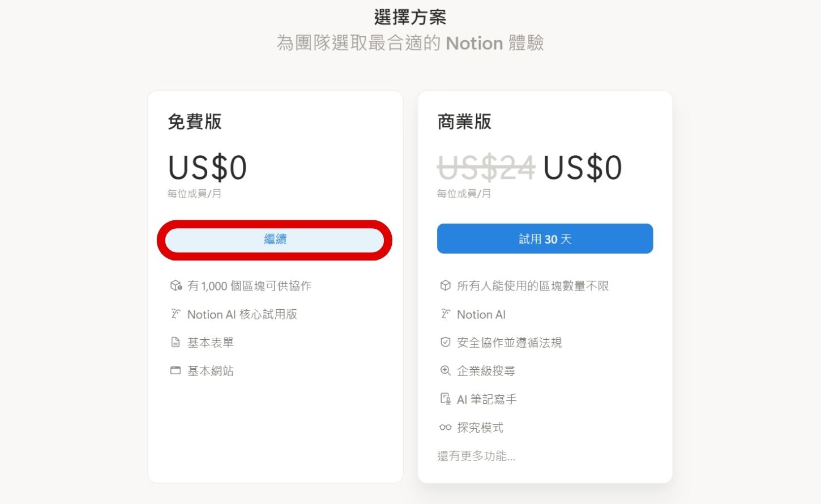Click the crossed-out US$24 price

[486, 166]
